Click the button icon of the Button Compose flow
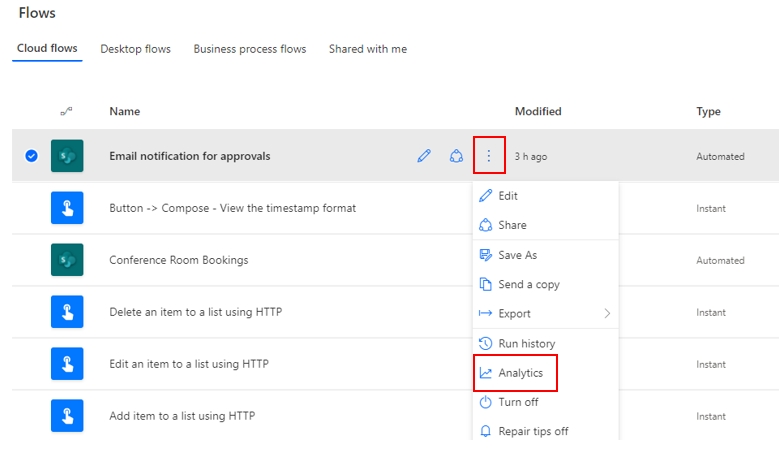Image resolution: width=779 pixels, height=472 pixels. [67, 208]
